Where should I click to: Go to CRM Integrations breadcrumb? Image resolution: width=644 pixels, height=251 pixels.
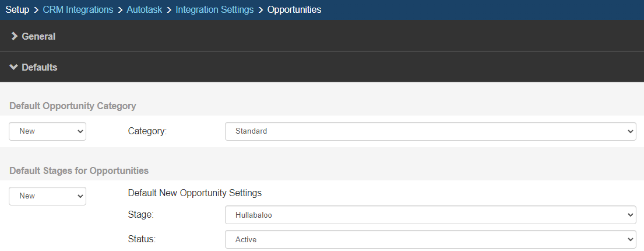(78, 9)
